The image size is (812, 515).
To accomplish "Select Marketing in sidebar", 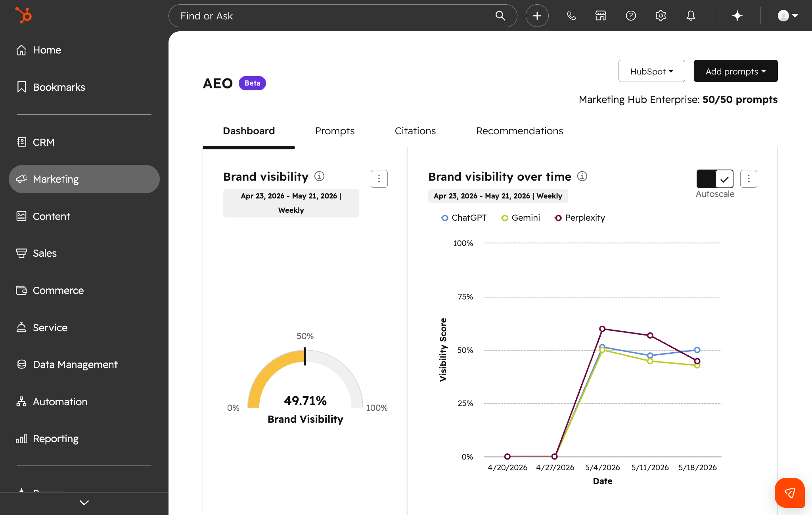I will click(x=84, y=179).
